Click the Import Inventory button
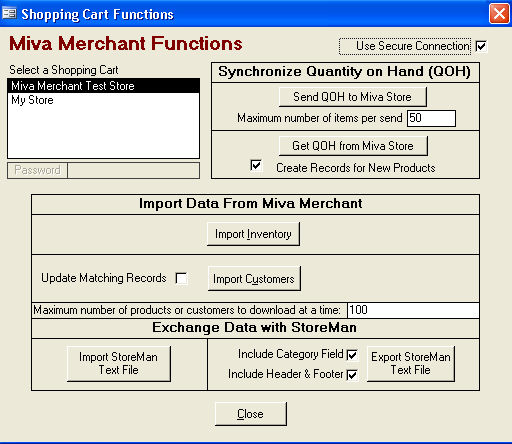Viewport: 512px width, 444px height. (253, 234)
